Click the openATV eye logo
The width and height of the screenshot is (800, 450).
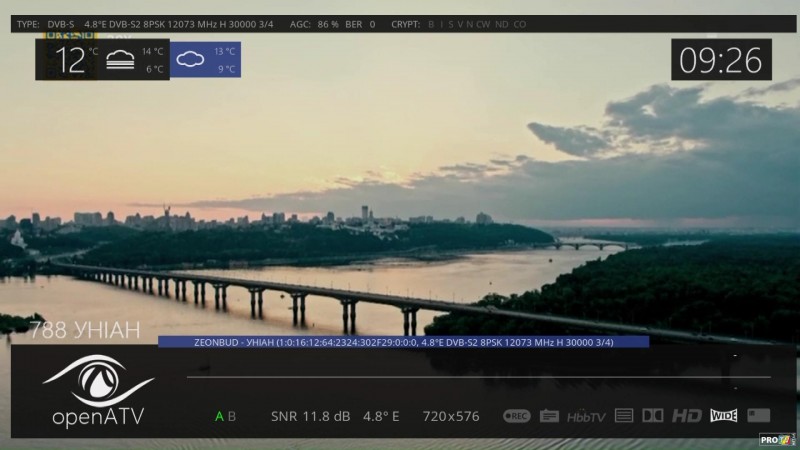click(x=98, y=384)
